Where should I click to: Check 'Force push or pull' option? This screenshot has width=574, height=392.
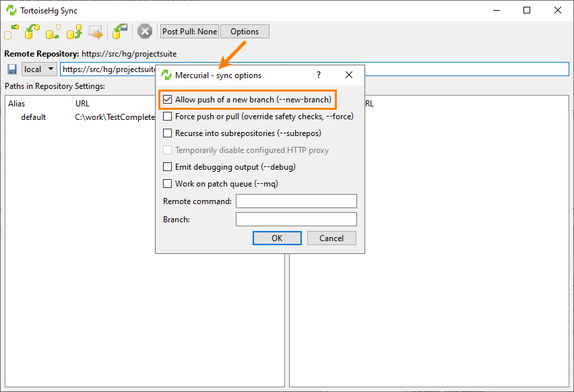point(166,117)
